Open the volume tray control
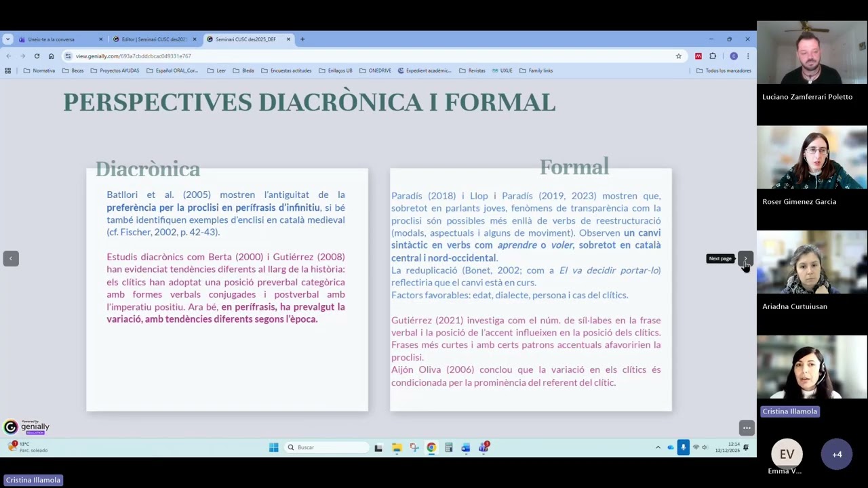The height and width of the screenshot is (488, 868). pyautogui.click(x=705, y=447)
